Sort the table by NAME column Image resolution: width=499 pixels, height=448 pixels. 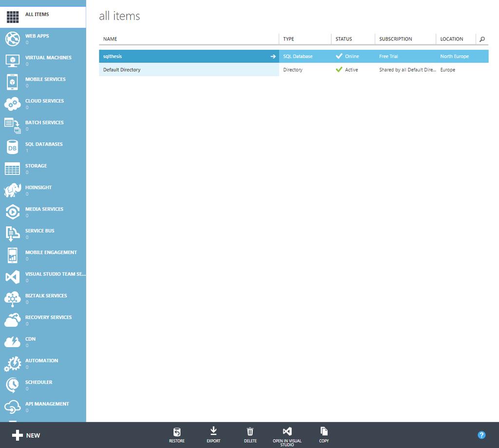coord(110,39)
